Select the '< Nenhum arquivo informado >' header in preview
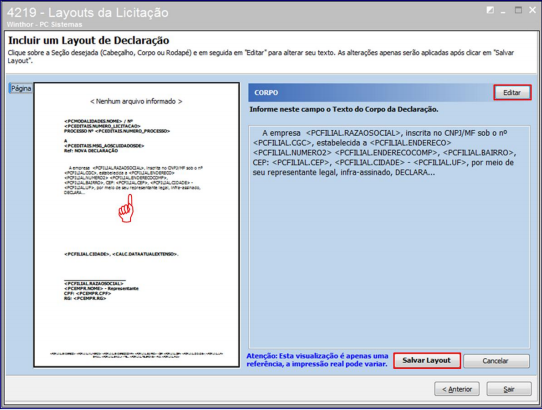Screen dimensions: 542x410 tap(136, 101)
